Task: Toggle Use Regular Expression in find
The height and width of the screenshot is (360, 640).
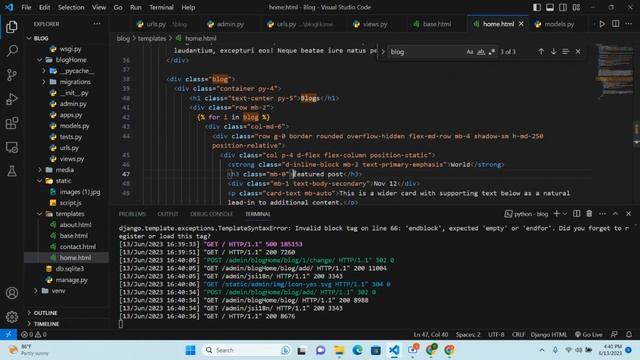Action: (492, 52)
